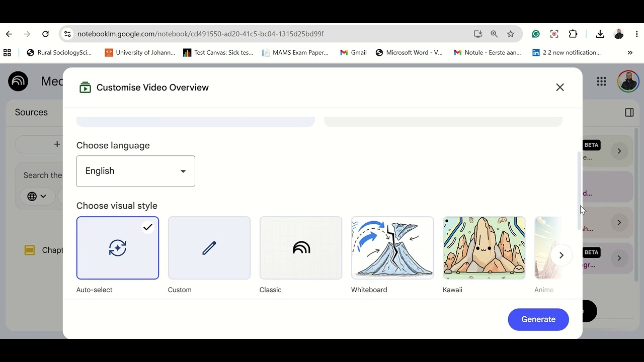Open Test Canvas: Sick tes... bookmark

click(x=218, y=52)
